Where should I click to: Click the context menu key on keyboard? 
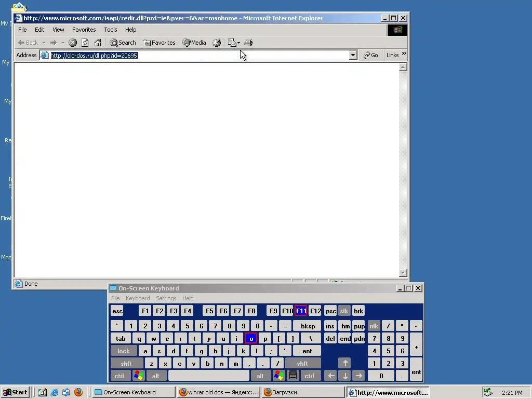click(x=293, y=376)
